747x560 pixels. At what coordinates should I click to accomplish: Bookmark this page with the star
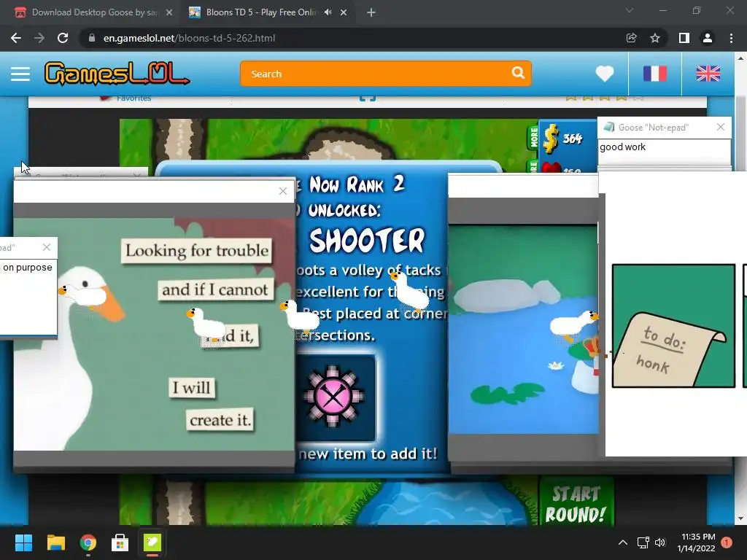(x=655, y=38)
